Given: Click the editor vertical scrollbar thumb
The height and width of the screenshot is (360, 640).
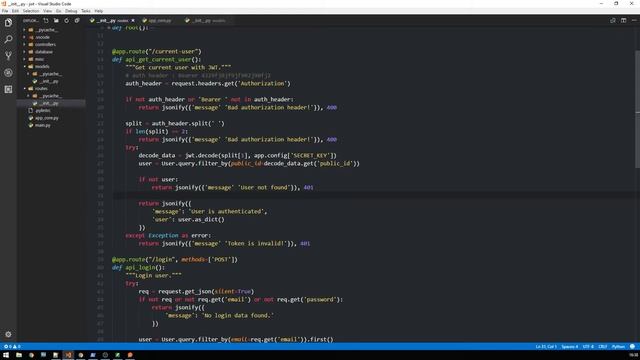Looking at the screenshot, I should (x=637, y=109).
